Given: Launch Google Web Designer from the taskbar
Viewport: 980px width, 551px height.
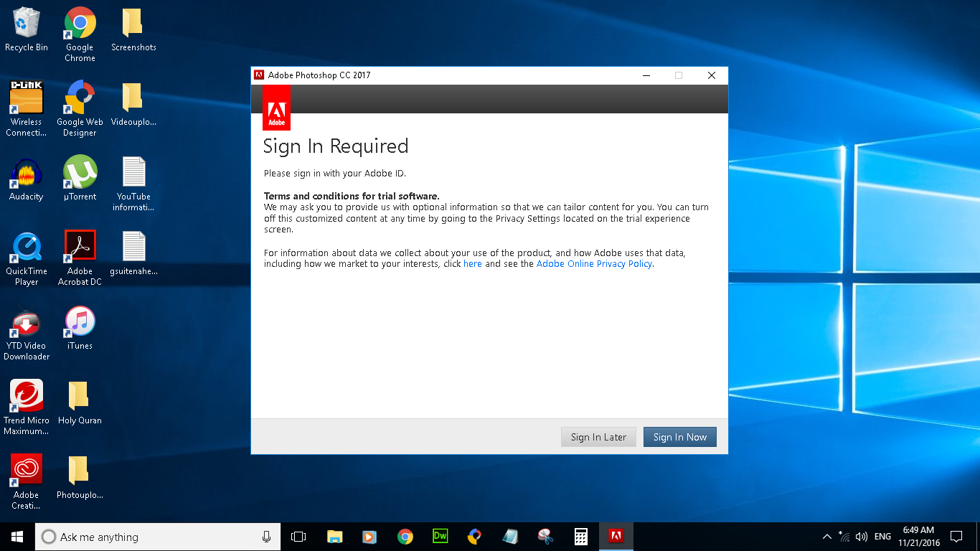Looking at the screenshot, I should tap(475, 537).
